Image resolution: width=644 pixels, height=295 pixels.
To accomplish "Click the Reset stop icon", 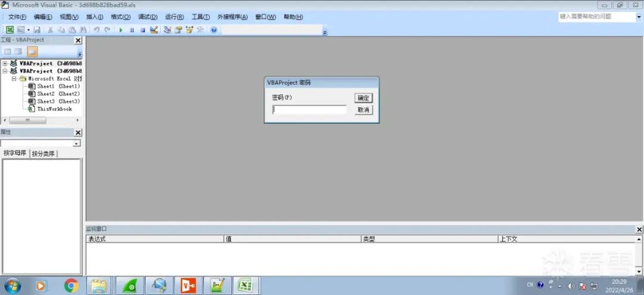I will 143,30.
